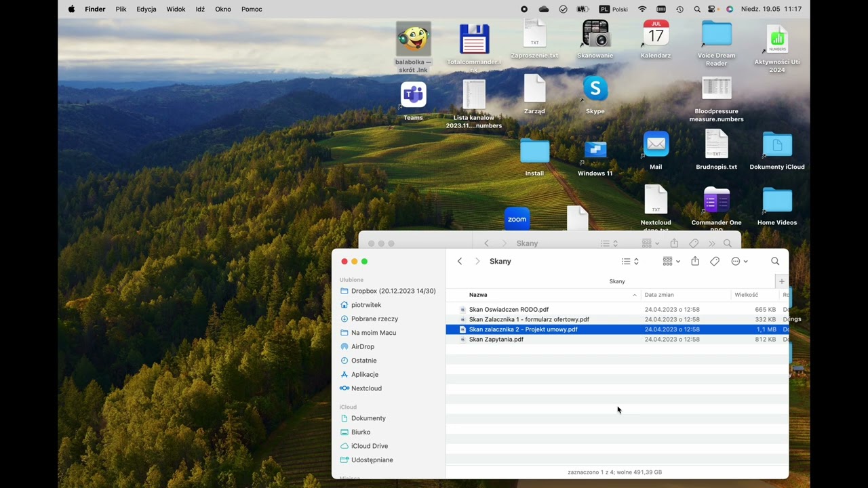Click the Finder share toolbar icon

(695, 261)
